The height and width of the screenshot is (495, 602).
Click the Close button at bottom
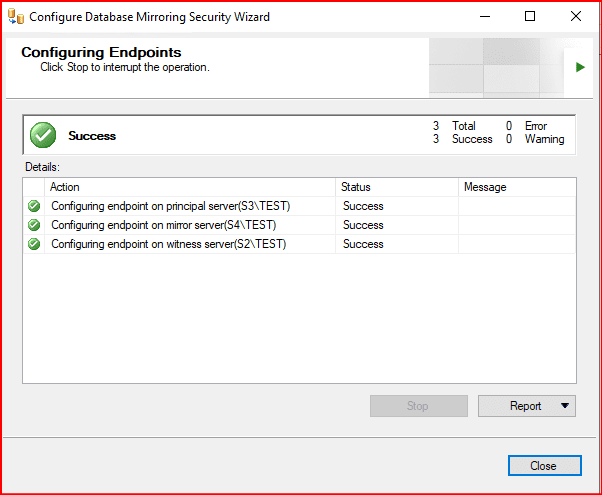[x=543, y=466]
